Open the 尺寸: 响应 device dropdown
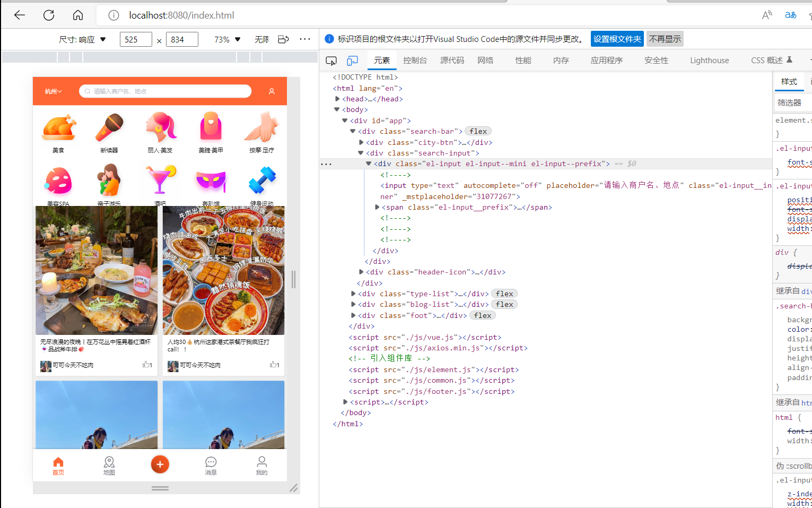 (82, 39)
